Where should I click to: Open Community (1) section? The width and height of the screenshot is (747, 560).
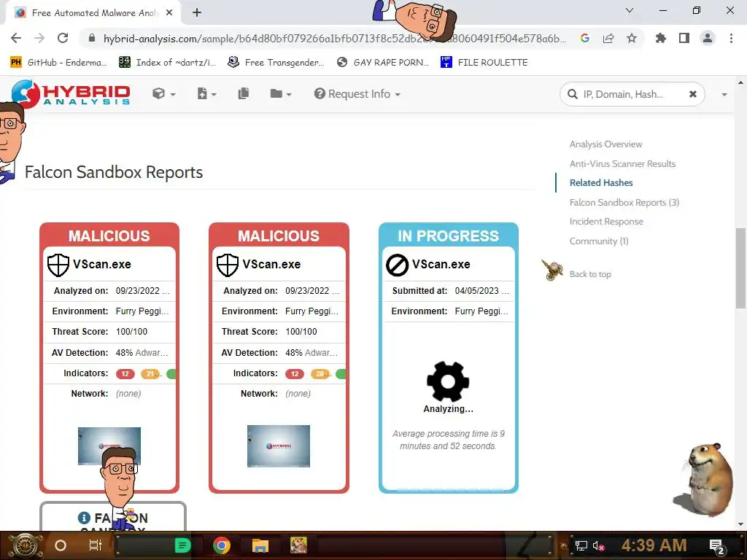(x=599, y=241)
